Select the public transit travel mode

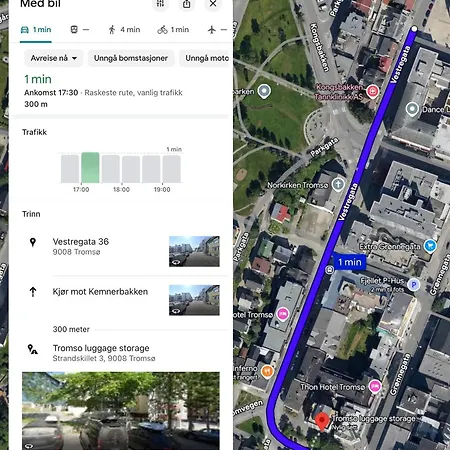[80, 30]
